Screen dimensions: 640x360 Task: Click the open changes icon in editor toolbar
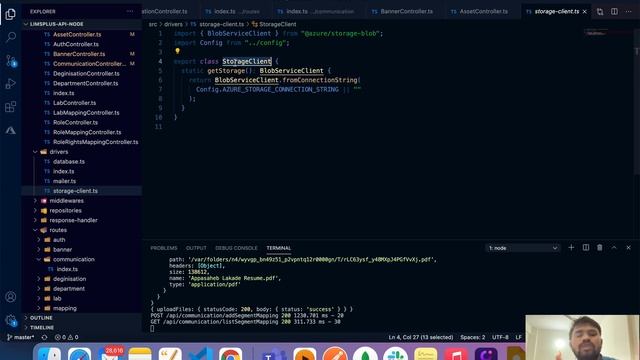(600, 11)
